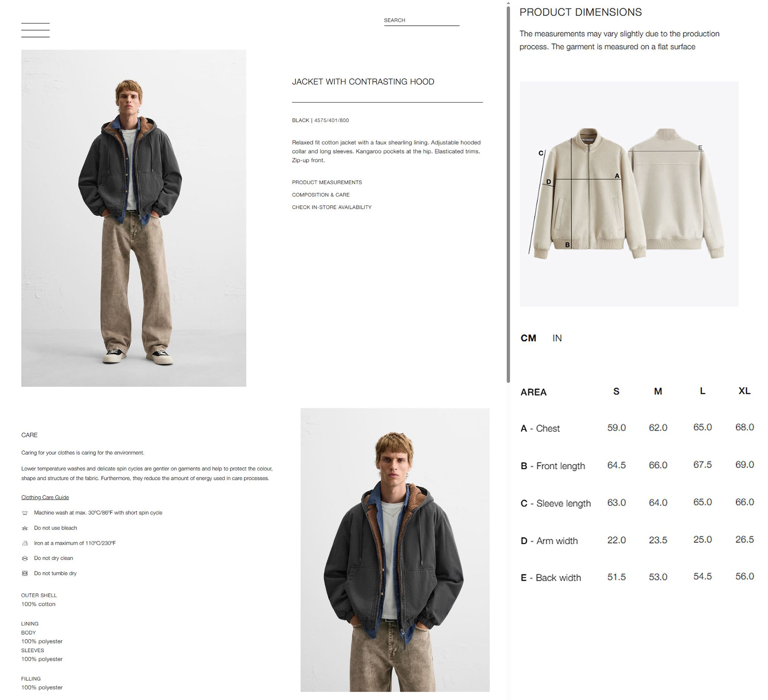
Task: Switch measurements to IN units
Action: point(557,338)
